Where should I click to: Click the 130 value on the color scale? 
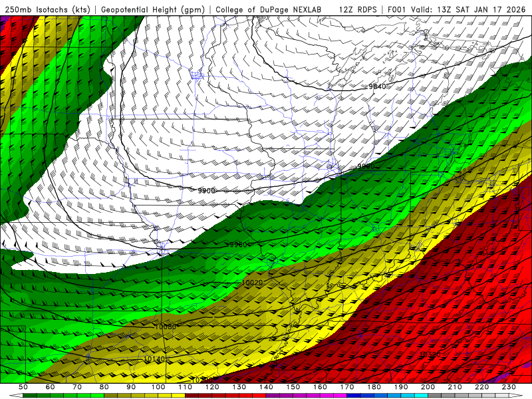pyautogui.click(x=239, y=387)
